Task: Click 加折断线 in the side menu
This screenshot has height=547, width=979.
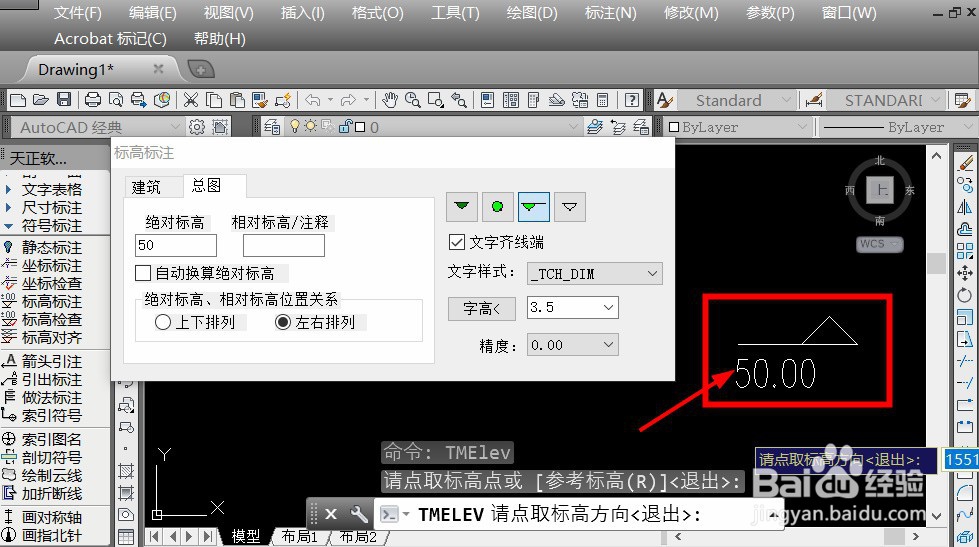Action: click(52, 494)
